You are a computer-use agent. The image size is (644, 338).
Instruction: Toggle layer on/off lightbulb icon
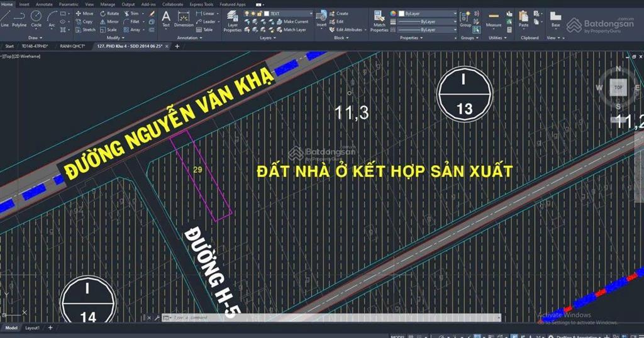click(x=247, y=14)
